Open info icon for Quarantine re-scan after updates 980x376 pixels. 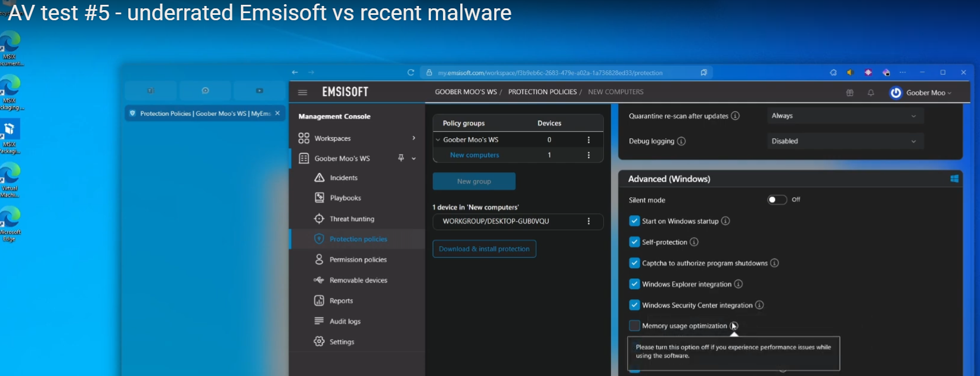coord(735,116)
